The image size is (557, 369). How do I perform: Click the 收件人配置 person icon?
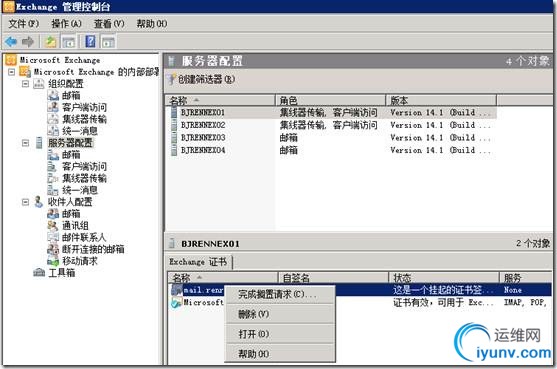38,202
